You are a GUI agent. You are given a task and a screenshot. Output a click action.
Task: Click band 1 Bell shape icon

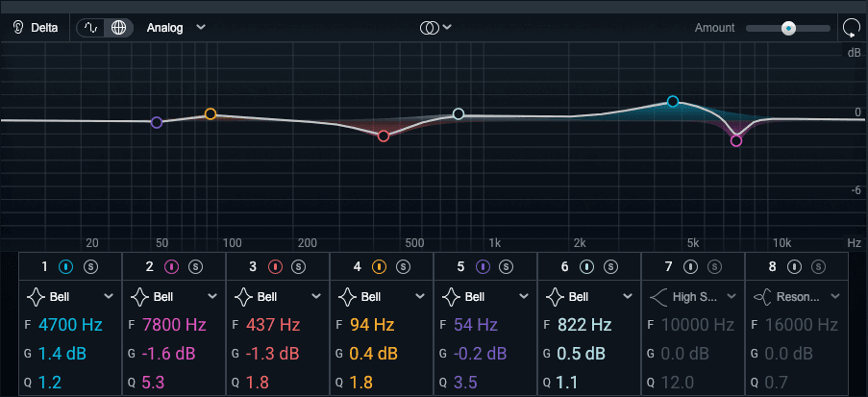coord(36,297)
